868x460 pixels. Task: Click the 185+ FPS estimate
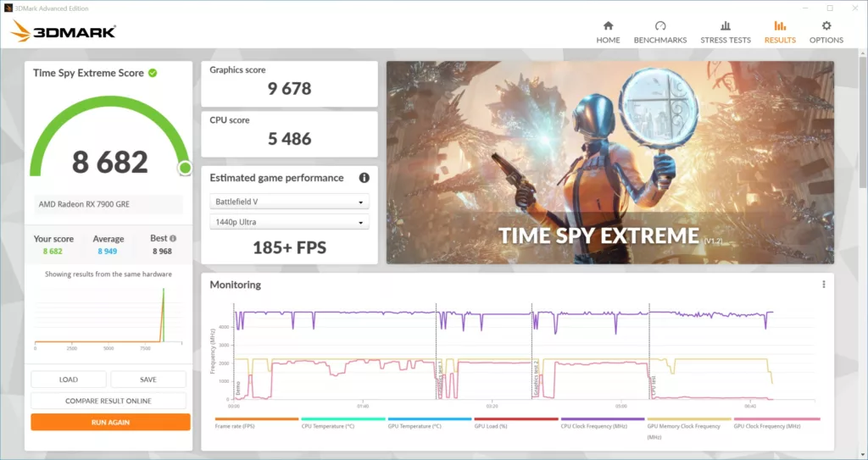(290, 247)
